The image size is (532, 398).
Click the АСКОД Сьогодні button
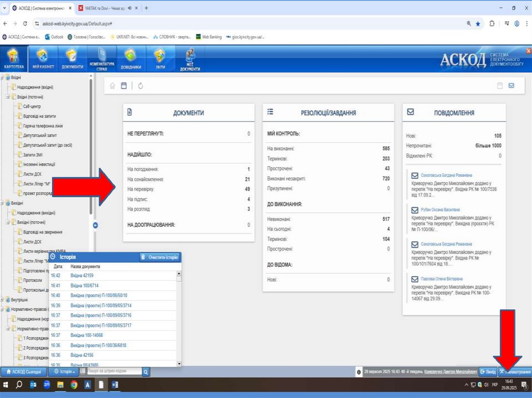click(24, 372)
